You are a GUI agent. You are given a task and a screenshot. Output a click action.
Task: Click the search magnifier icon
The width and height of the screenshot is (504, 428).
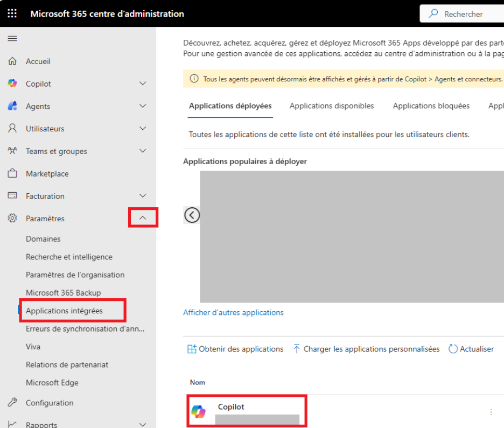433,13
